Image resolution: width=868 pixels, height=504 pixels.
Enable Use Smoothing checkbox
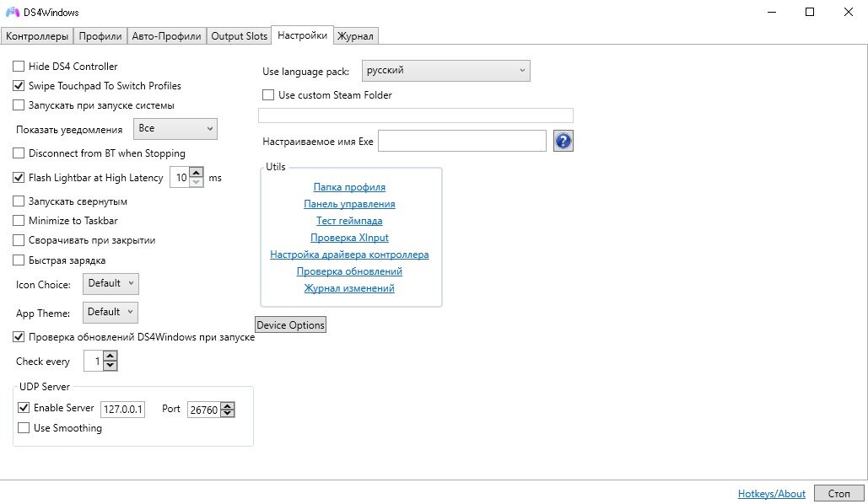tap(24, 427)
